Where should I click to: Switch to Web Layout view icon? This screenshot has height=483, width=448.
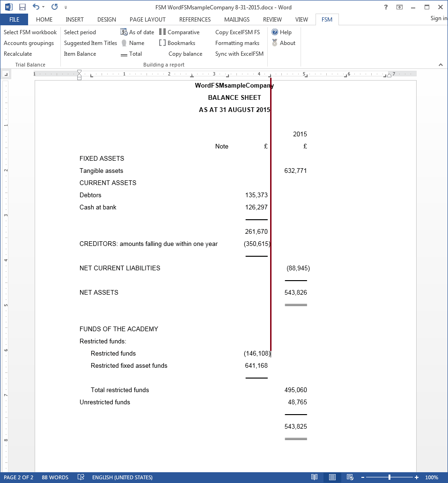(350, 477)
